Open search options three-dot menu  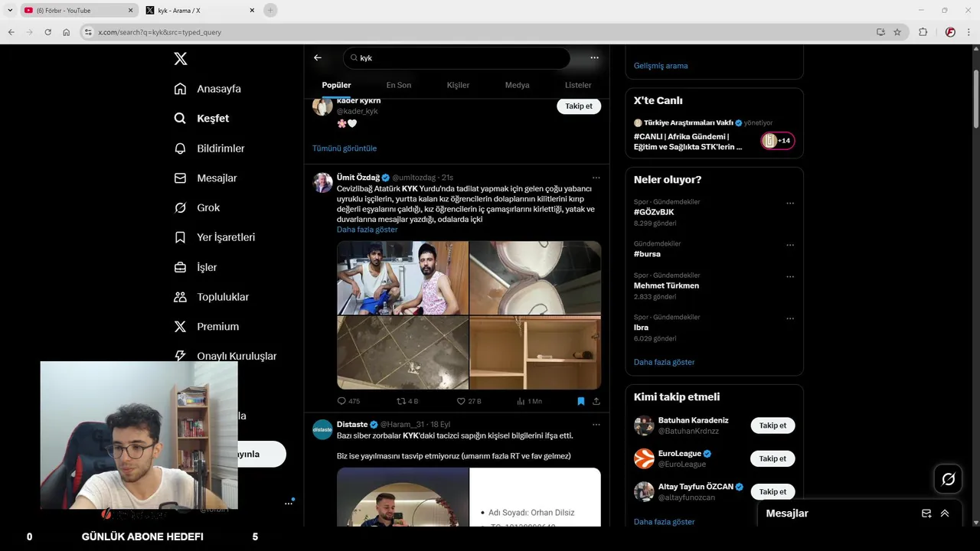(594, 57)
